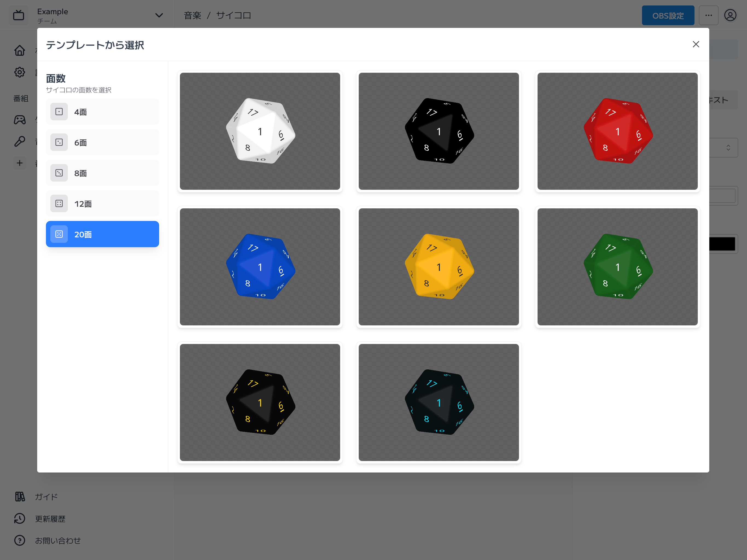747x560 pixels.
Task: Choose the red 20-sided dice template
Action: (x=617, y=131)
